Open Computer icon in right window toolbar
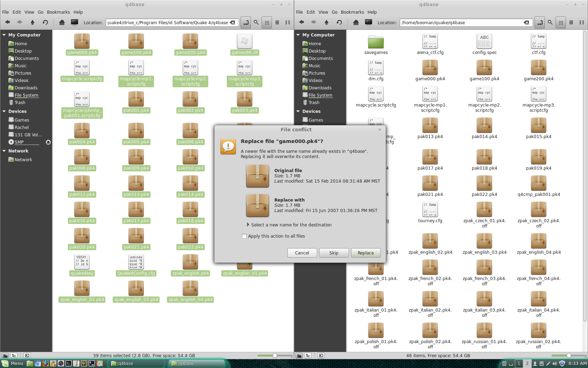 click(369, 22)
